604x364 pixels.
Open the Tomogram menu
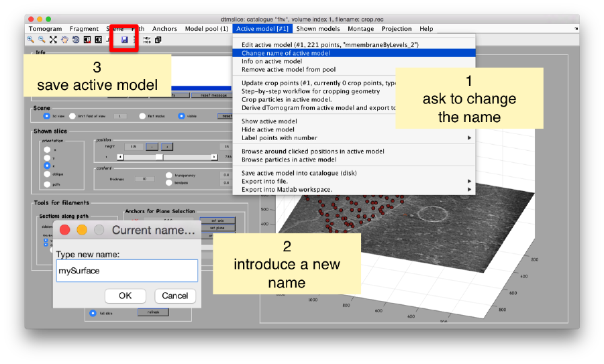tap(45, 29)
